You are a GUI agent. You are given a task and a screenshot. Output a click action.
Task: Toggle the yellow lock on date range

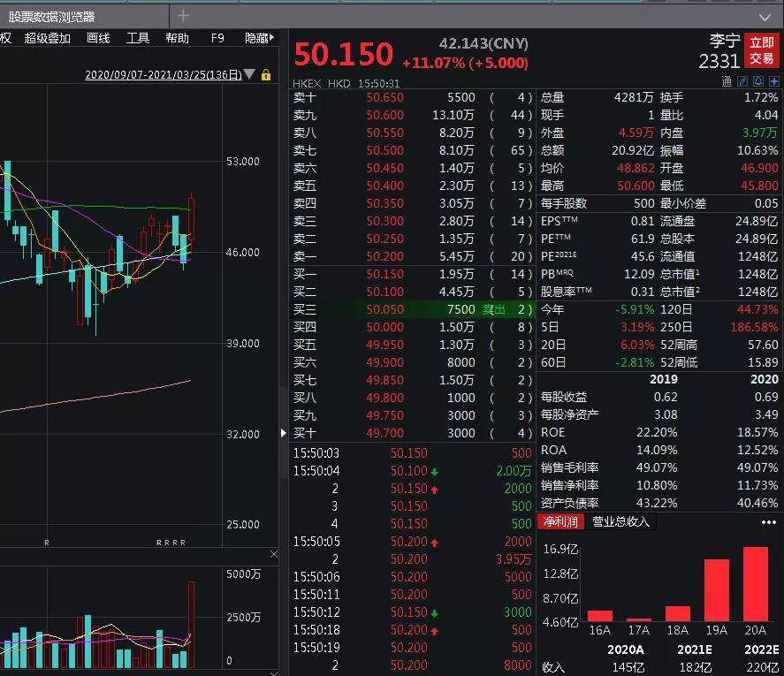[266, 75]
